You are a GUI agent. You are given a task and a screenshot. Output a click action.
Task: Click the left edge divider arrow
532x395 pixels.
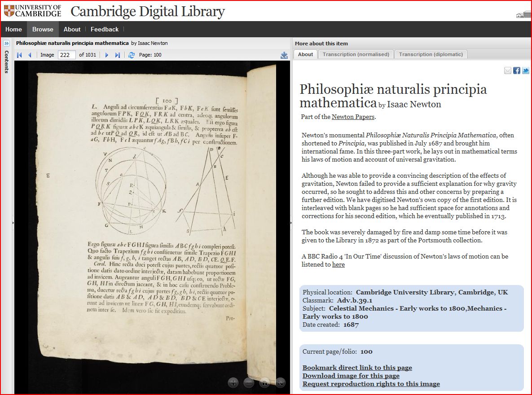pos(13,223)
